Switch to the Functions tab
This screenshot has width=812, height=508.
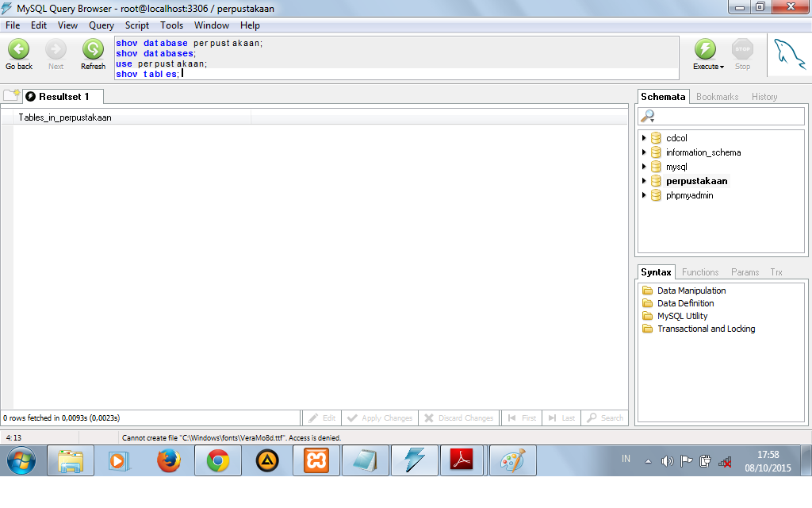coord(700,272)
